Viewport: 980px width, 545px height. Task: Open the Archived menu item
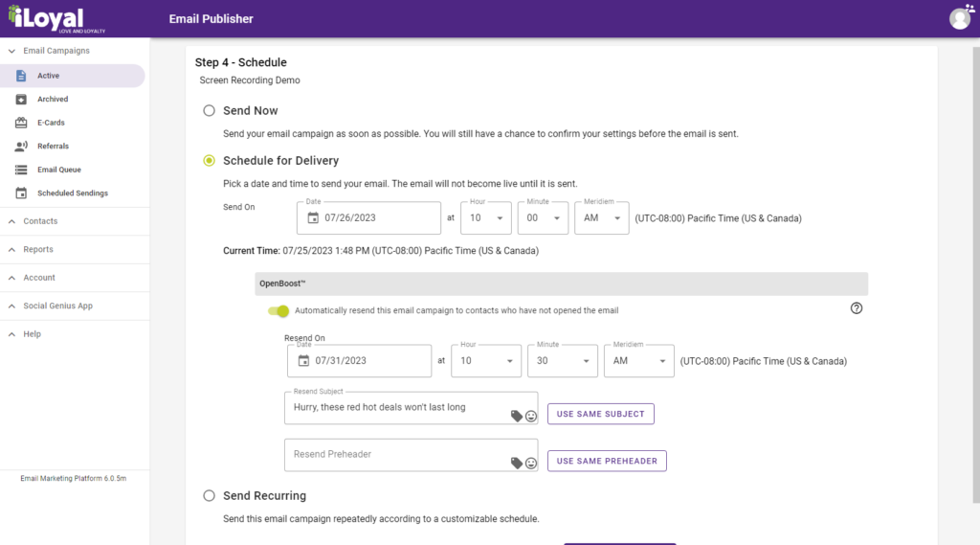(73, 100)
